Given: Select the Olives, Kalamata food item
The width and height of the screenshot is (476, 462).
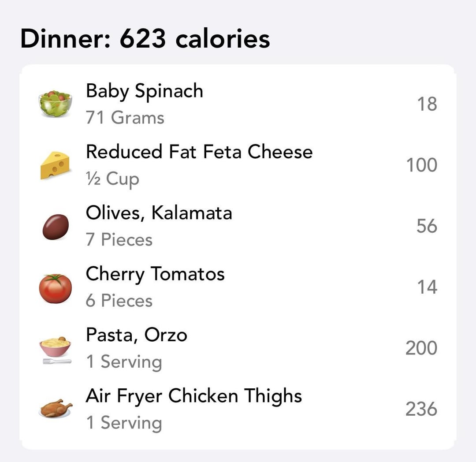Looking at the screenshot, I should tap(238, 226).
